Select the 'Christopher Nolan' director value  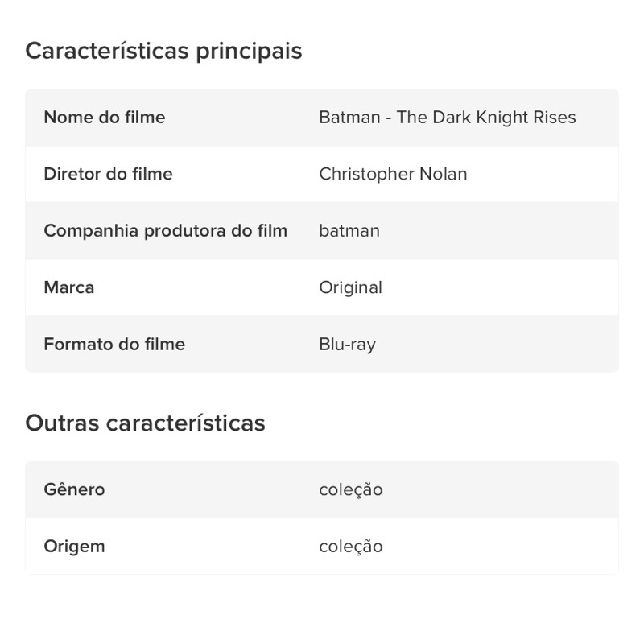pos(393,174)
